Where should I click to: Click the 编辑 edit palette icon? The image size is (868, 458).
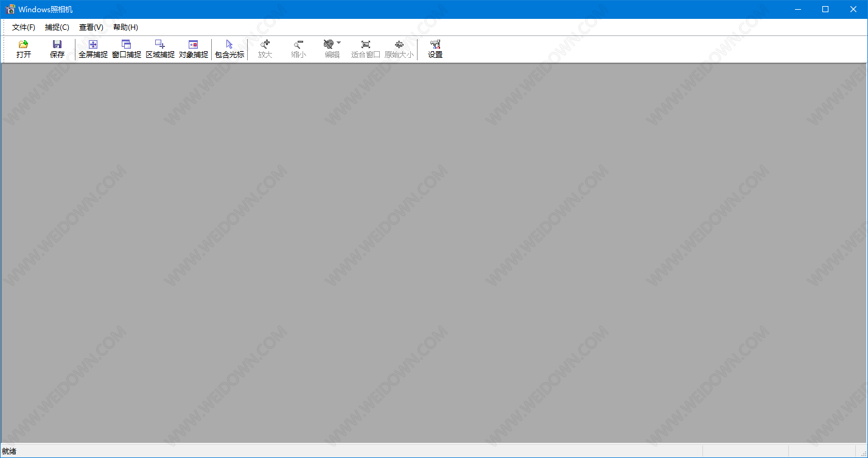[x=329, y=44]
